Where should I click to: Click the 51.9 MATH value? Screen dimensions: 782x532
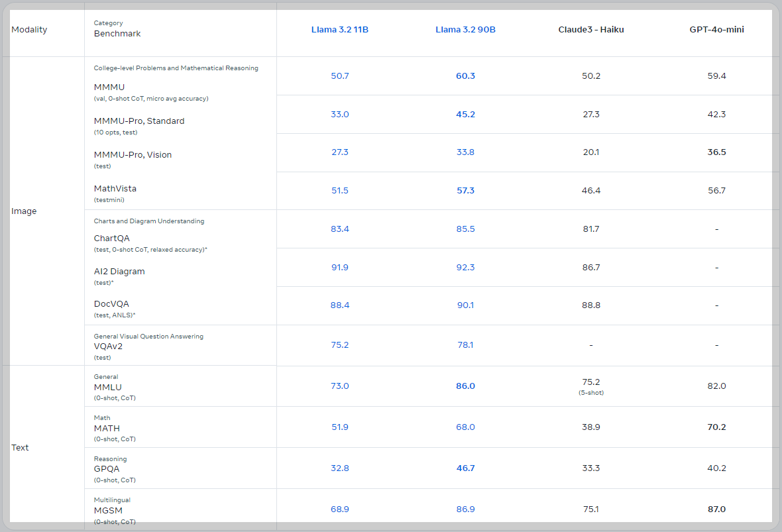tap(339, 427)
